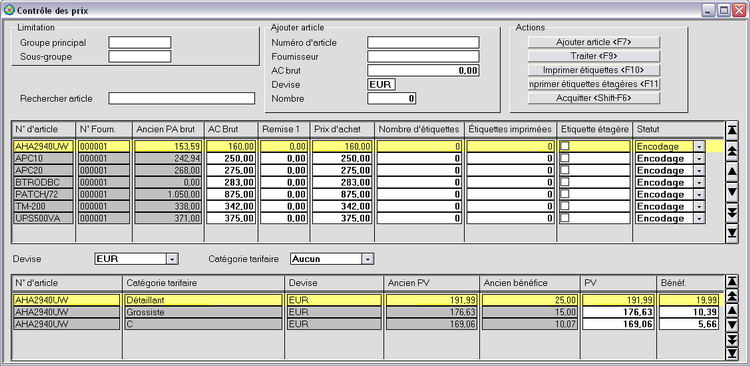750x366 pixels.
Task: Edit Nombre d'étiquettes for APC20 row
Action: click(x=419, y=170)
